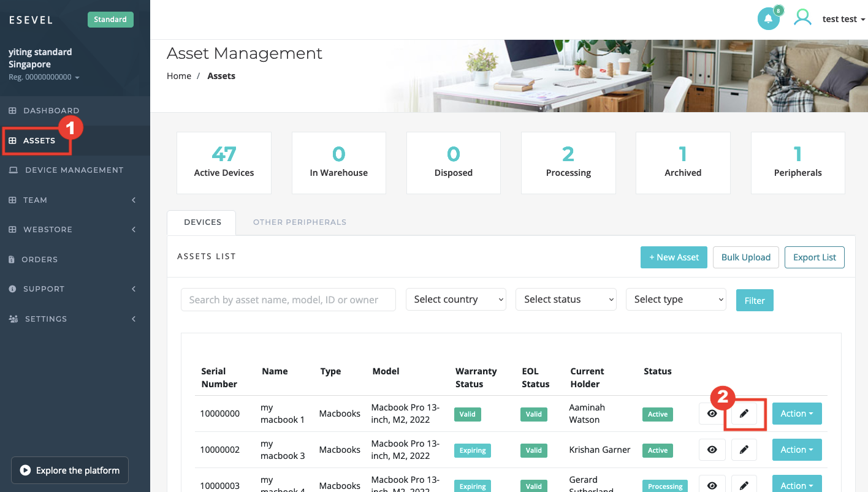The image size is (868, 492).
Task: Click the ESEVEL logo
Action: pos(31,20)
